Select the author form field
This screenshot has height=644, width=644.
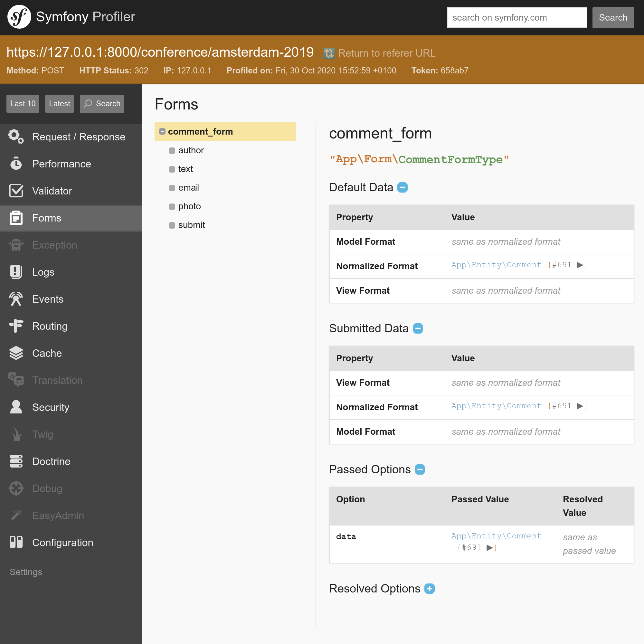[x=191, y=150]
